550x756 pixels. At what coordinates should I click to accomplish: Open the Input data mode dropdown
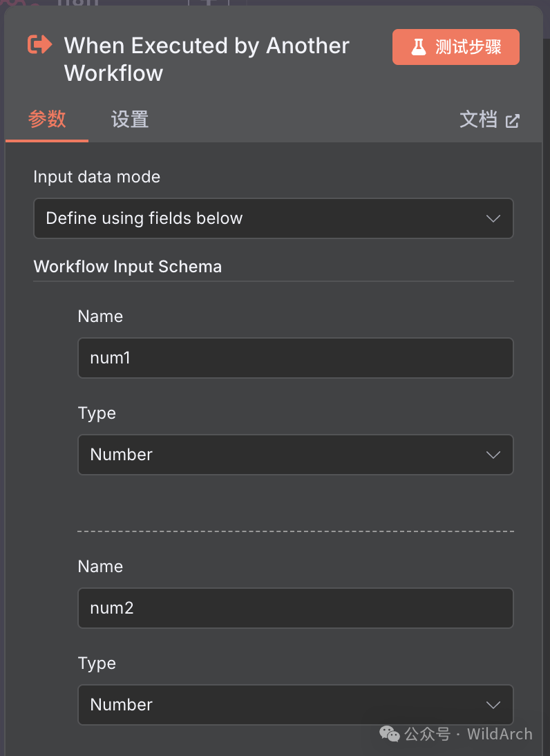(x=273, y=218)
